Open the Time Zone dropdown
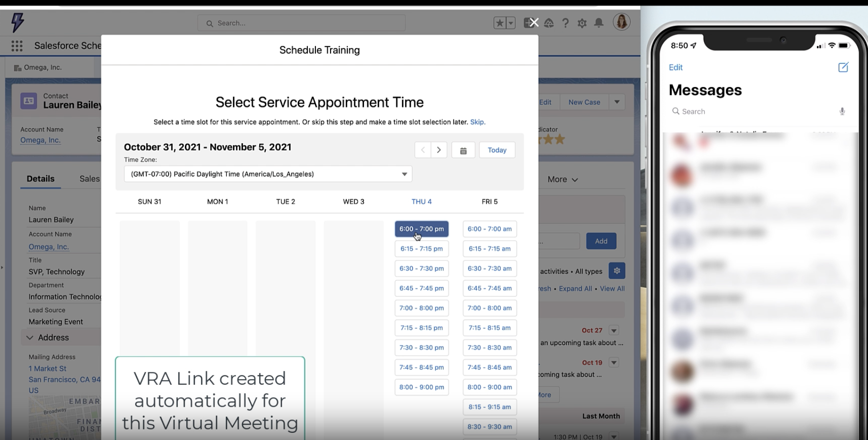Viewport: 868px width, 440px height. 268,174
